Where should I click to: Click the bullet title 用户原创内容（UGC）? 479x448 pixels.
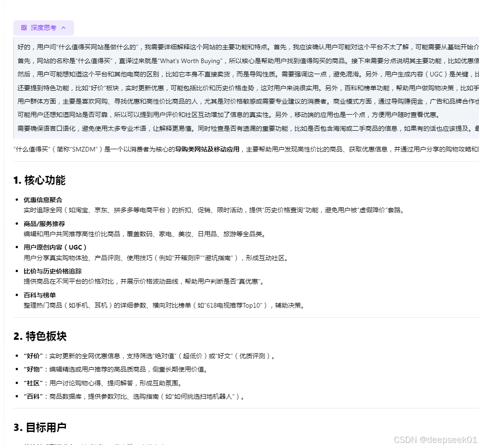[x=55, y=247]
